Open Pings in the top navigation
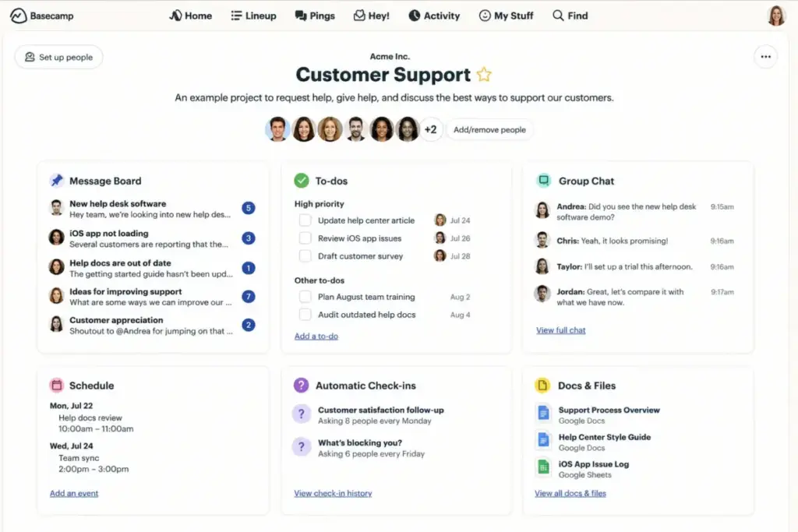The width and height of the screenshot is (798, 532). point(315,16)
